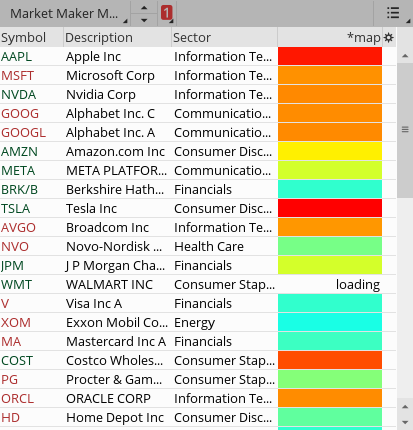
Task: Click the lower scrollbar up arrow
Action: 405,407
